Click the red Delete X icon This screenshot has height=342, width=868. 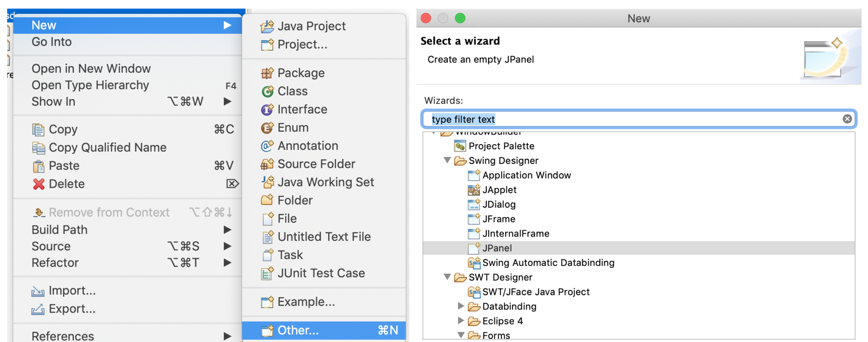click(x=38, y=184)
